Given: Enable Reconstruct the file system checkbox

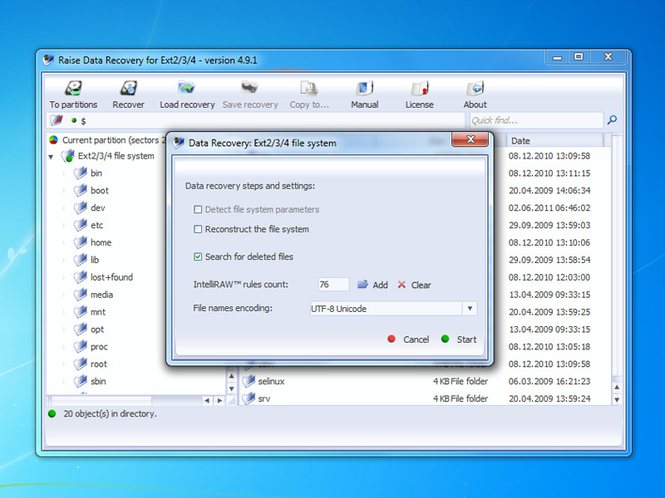Looking at the screenshot, I should [x=198, y=229].
